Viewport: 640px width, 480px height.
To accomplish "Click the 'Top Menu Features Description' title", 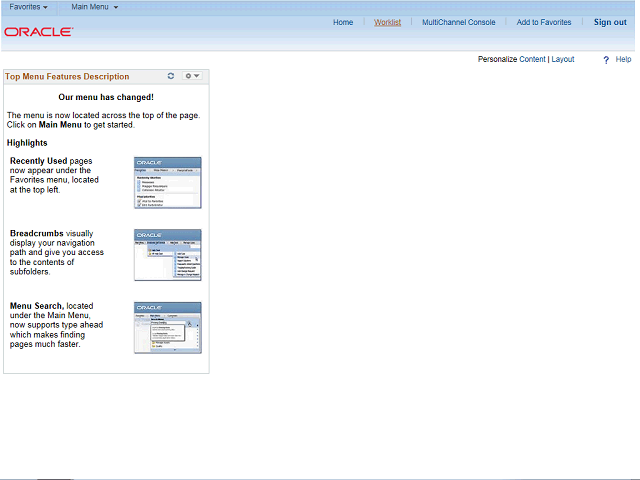I will (x=67, y=76).
